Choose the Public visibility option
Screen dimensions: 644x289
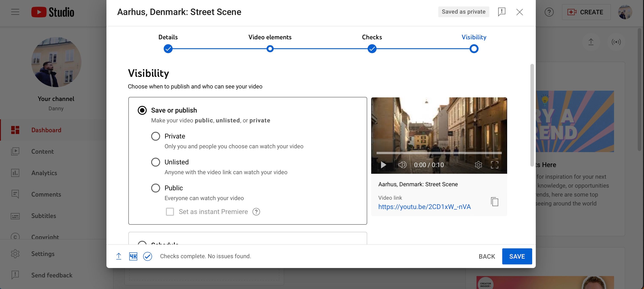coord(155,188)
